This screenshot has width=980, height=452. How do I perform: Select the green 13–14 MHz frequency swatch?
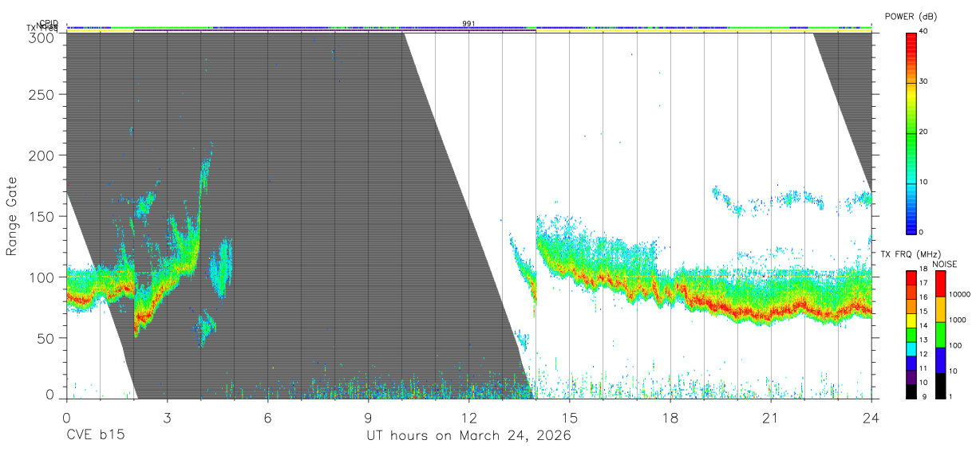point(911,335)
